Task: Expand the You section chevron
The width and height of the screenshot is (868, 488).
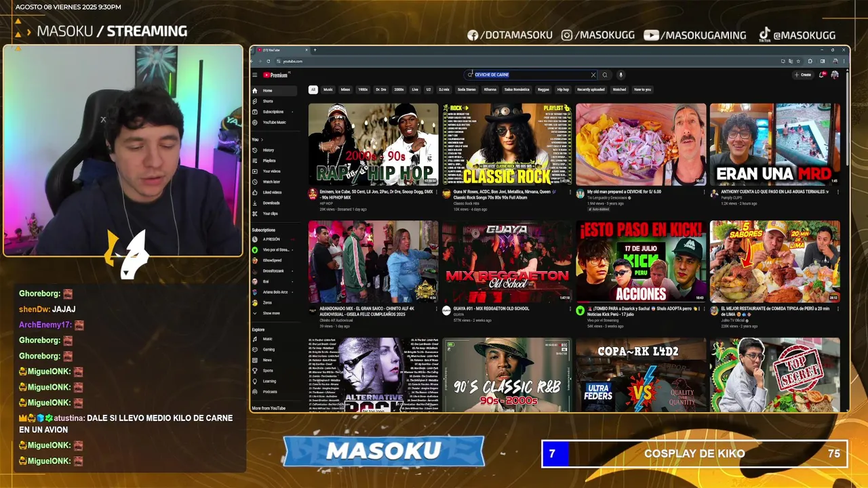Action: [x=263, y=140]
